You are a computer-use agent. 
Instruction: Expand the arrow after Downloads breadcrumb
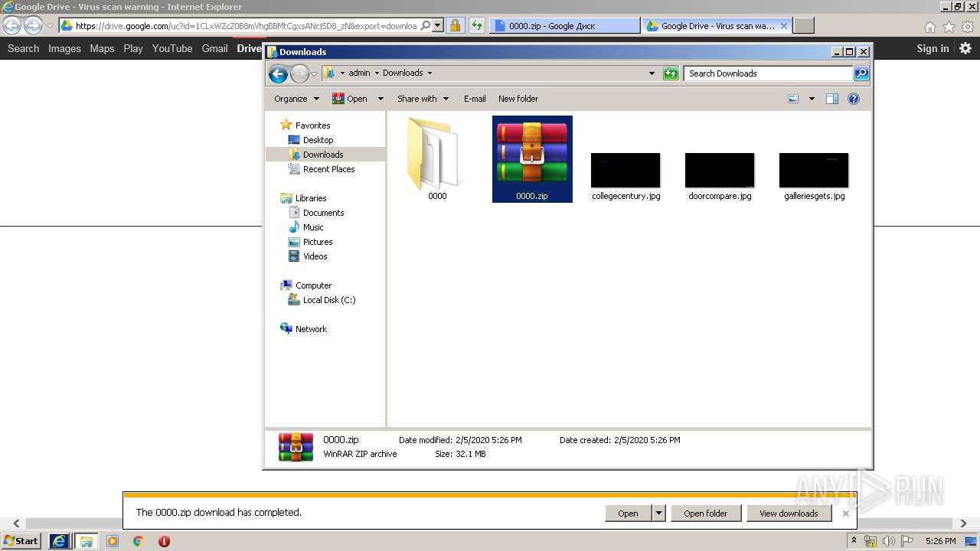[x=430, y=73]
